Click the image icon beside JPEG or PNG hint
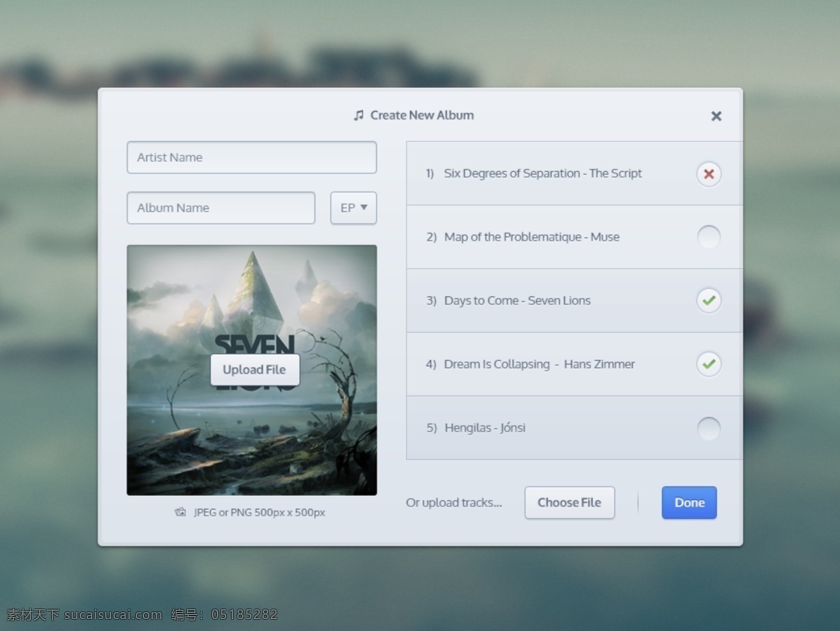840x631 pixels. pyautogui.click(x=180, y=512)
